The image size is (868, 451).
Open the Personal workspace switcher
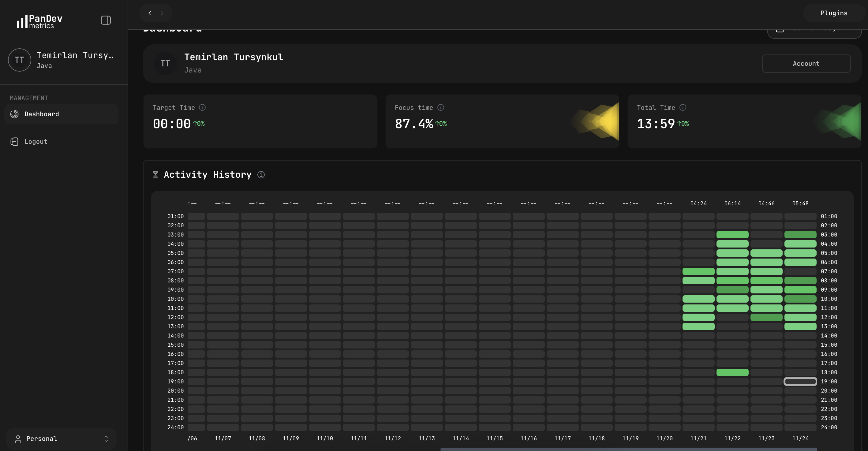pos(61,438)
